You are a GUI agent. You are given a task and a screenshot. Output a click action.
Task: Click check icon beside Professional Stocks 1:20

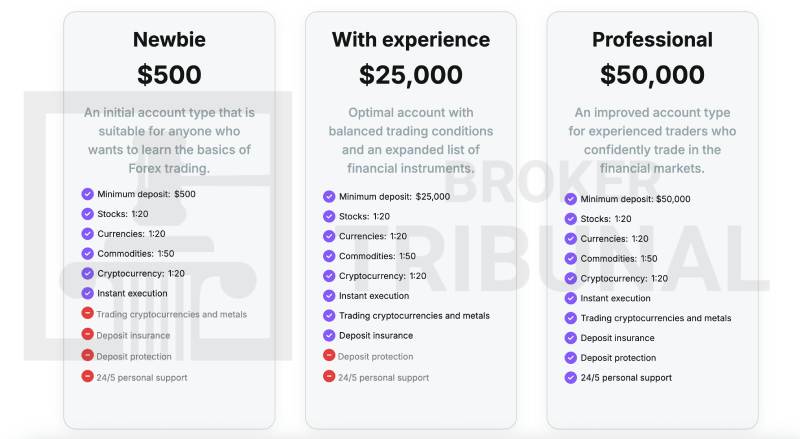tap(571, 218)
